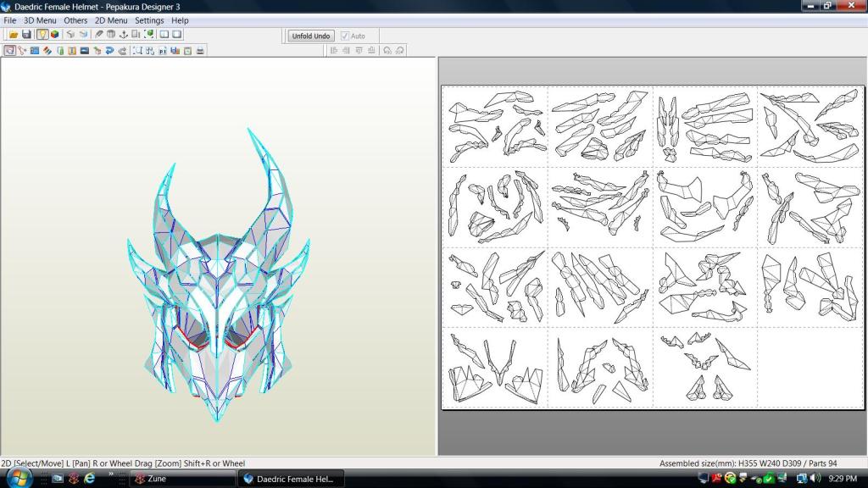
Task: Open the File menu
Action: pos(10,20)
